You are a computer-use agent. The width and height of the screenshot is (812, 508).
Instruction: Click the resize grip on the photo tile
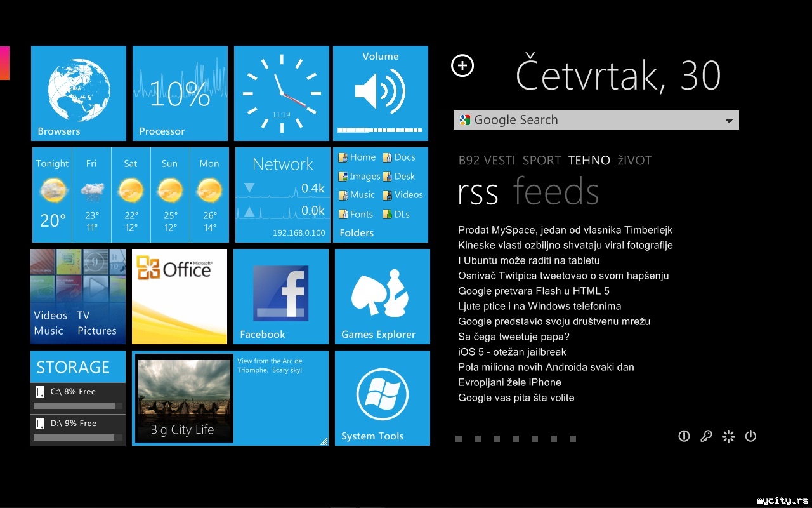(x=324, y=441)
